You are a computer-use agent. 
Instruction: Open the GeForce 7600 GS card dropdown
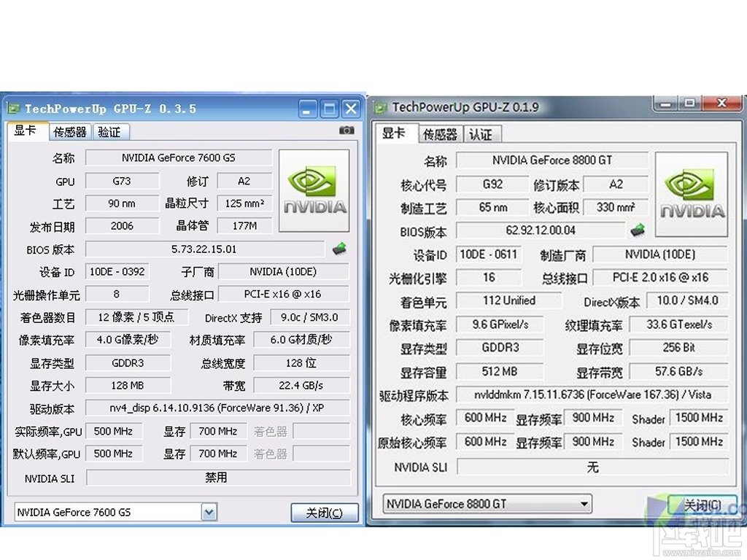click(x=209, y=512)
